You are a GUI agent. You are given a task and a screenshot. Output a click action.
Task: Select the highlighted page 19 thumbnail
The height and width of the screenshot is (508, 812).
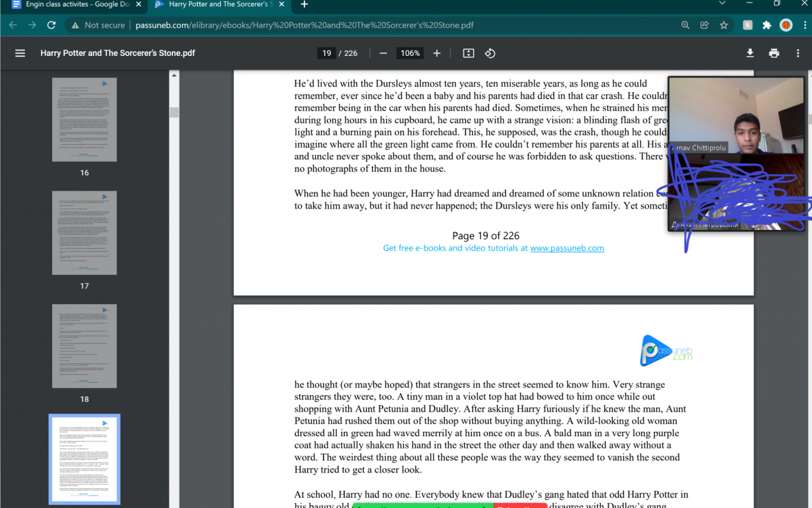pos(84,459)
